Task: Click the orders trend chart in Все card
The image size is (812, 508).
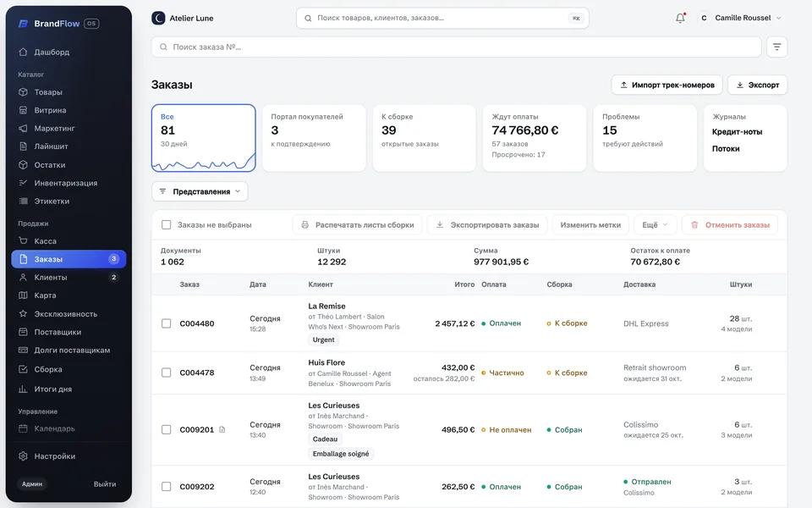Action: pyautogui.click(x=204, y=163)
